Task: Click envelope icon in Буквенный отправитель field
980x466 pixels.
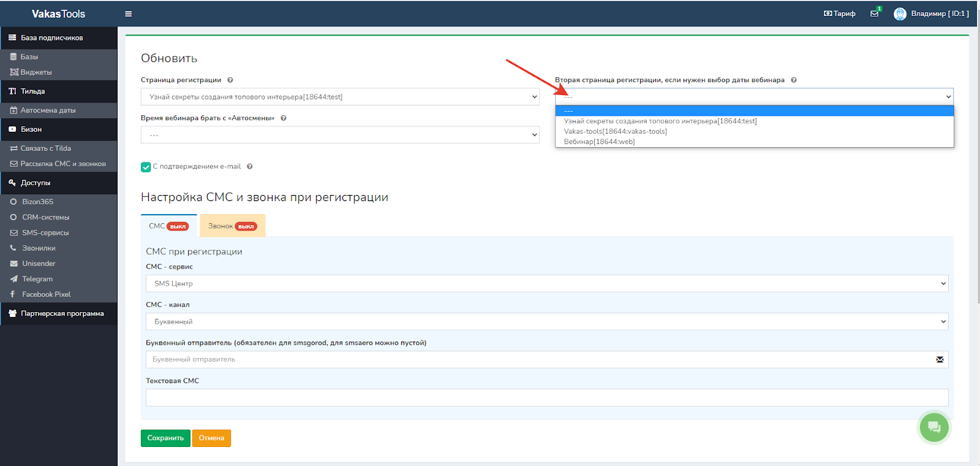Action: 940,360
